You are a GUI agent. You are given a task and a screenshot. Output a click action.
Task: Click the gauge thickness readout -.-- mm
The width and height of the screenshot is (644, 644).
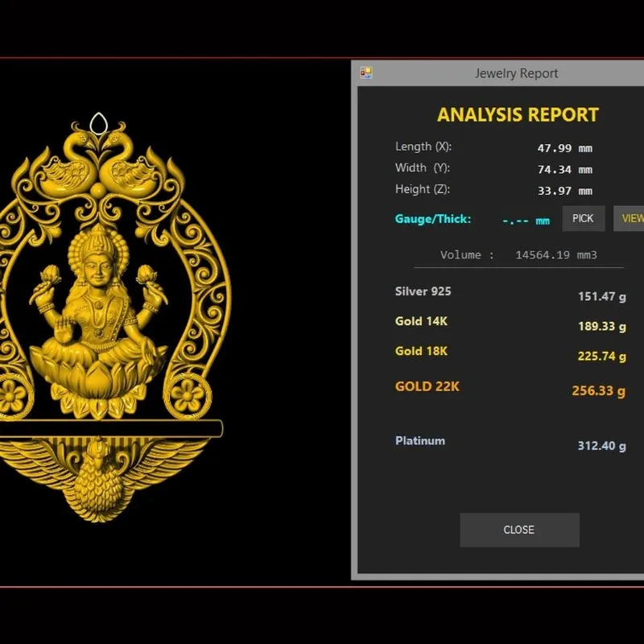[x=526, y=221]
